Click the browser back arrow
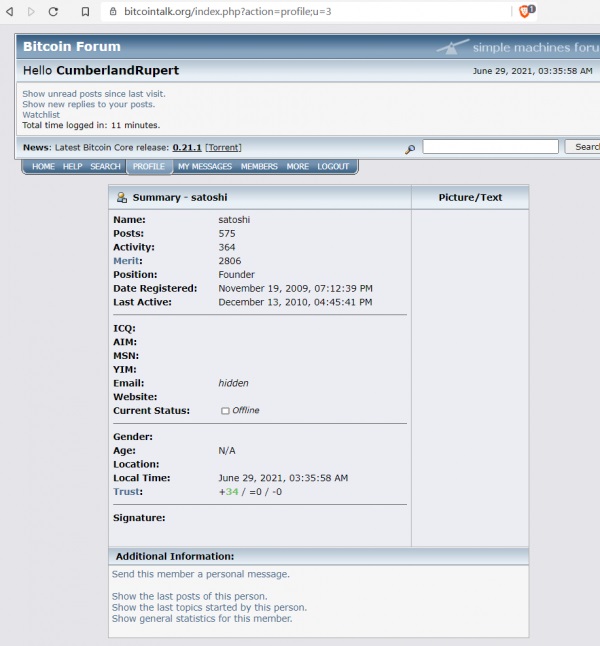This screenshot has width=600, height=646. pos(9,12)
